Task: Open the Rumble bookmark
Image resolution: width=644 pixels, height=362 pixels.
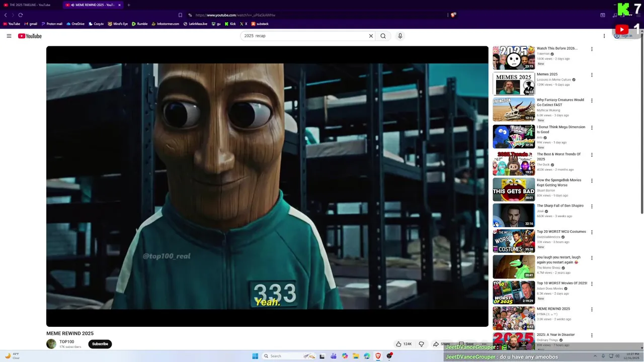Action: pyautogui.click(x=140, y=24)
